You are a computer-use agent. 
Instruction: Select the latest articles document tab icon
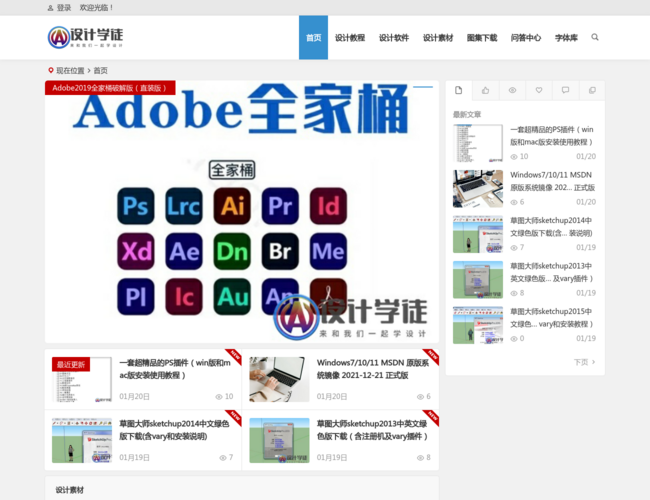tap(458, 90)
